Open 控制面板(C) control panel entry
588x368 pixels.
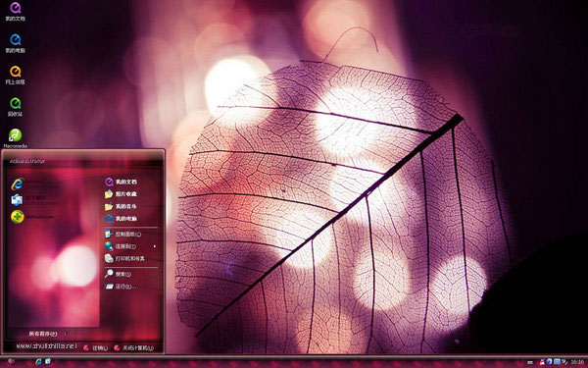(123, 234)
